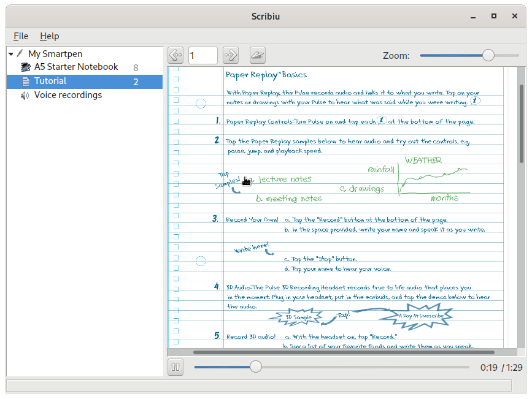Click the A5 Starter Notebook icon
This screenshot has width=532, height=399.
25,67
